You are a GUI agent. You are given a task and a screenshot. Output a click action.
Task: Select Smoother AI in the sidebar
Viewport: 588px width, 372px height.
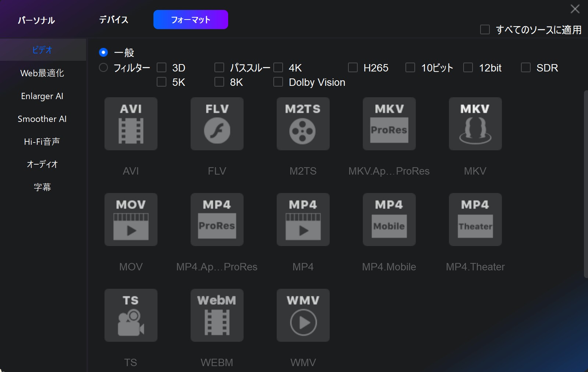tap(42, 119)
